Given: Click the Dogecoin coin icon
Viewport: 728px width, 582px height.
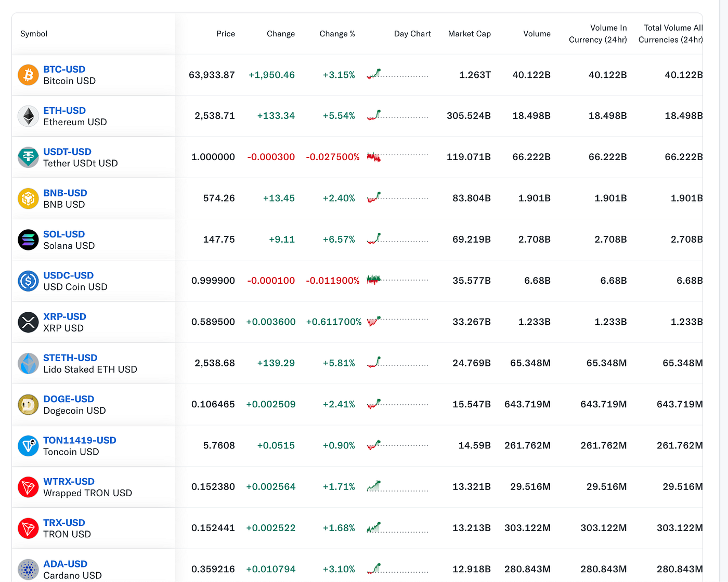Looking at the screenshot, I should coord(28,404).
